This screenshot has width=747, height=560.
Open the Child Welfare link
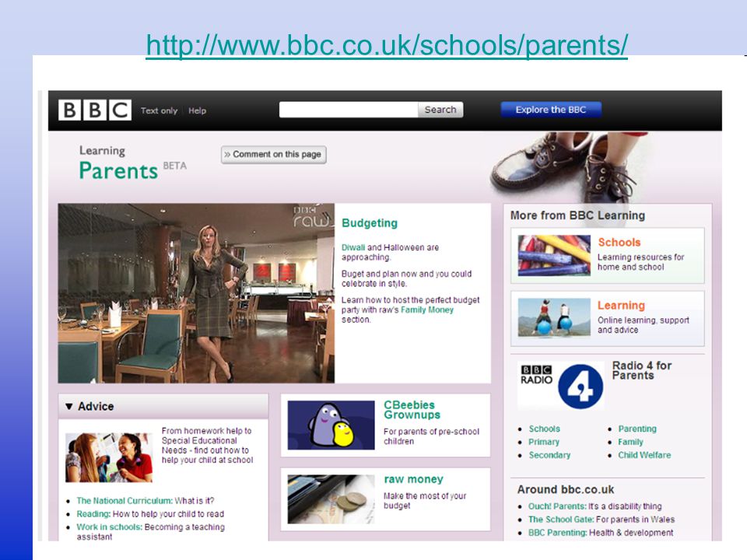click(x=644, y=455)
